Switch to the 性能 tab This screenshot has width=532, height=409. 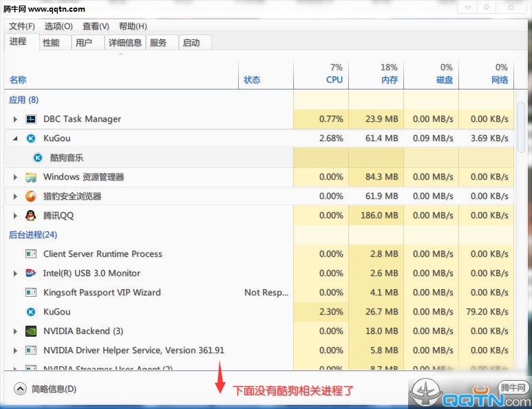click(x=51, y=43)
